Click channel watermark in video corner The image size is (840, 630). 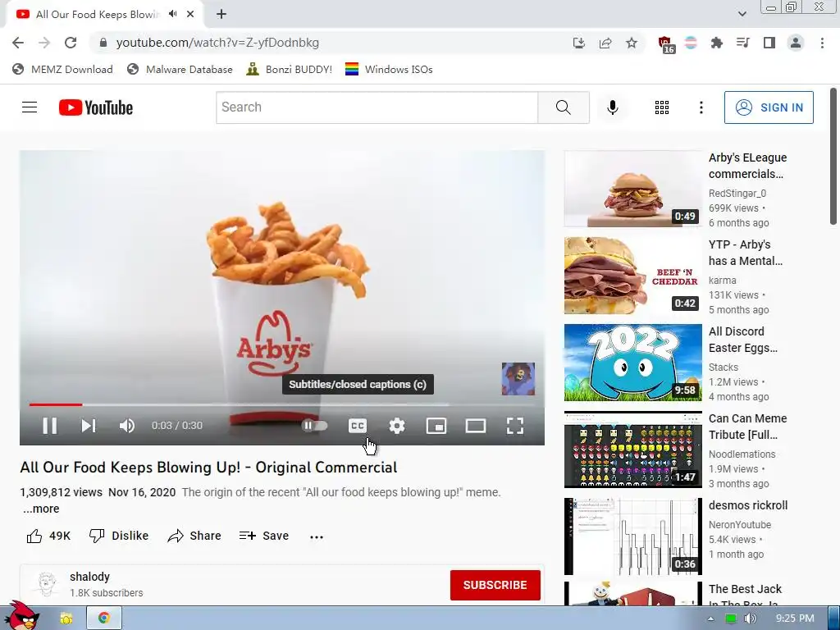[x=518, y=379]
